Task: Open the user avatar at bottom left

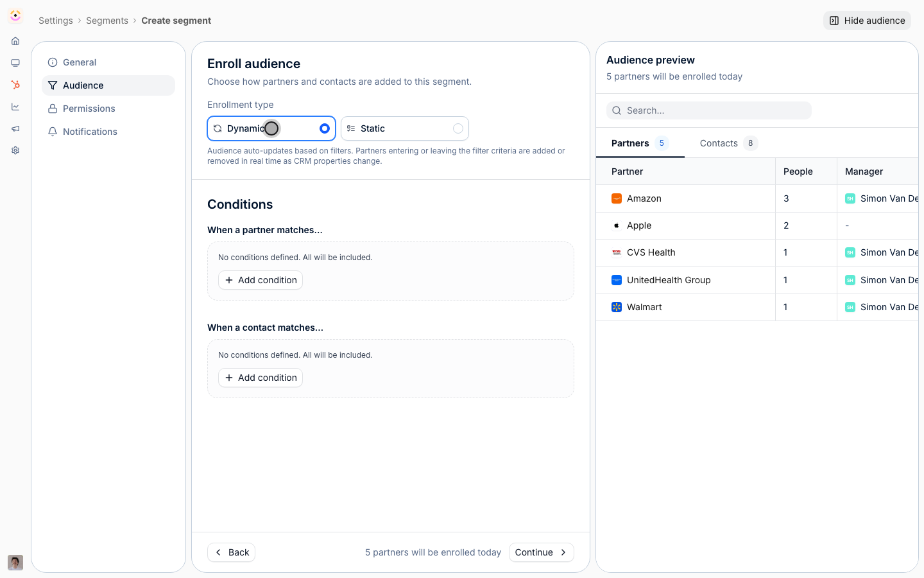Action: pos(15,563)
